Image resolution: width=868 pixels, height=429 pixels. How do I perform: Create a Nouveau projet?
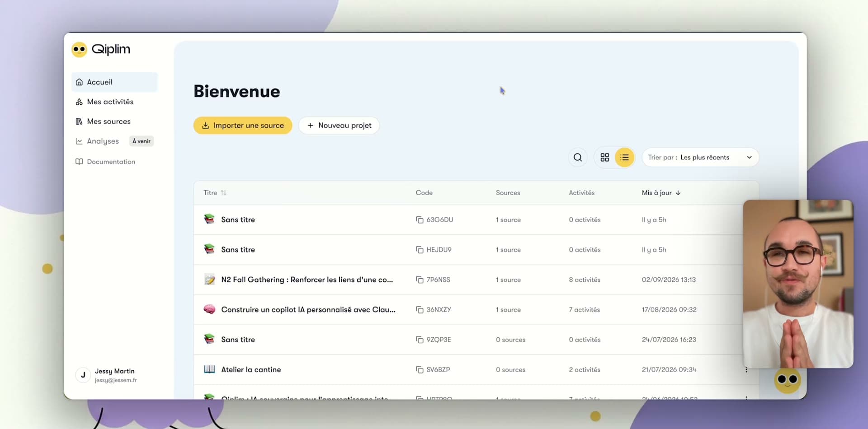[x=339, y=126]
